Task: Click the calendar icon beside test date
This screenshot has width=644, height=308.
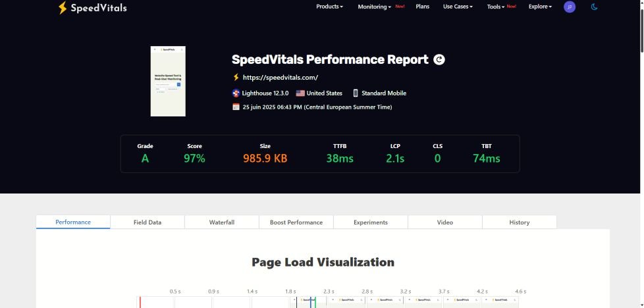Action: point(236,107)
